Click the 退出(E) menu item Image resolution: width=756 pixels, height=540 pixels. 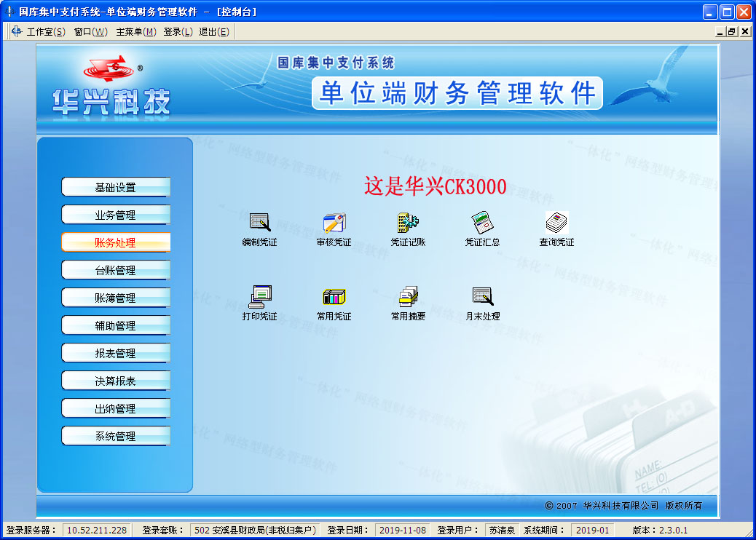[214, 32]
